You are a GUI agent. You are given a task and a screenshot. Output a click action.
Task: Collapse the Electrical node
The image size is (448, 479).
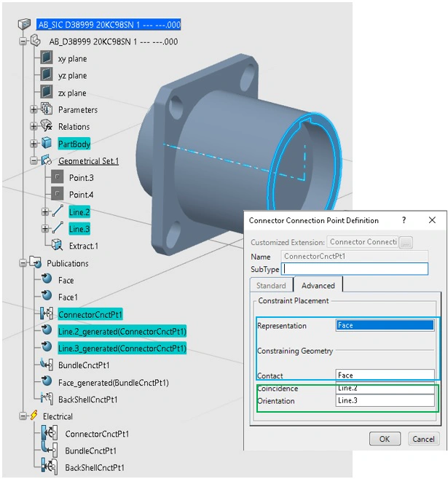[x=23, y=416]
